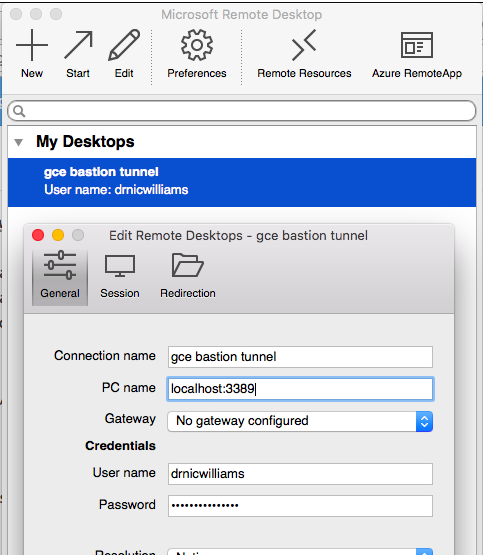Minimize the Edit Remote Desktops window
This screenshot has height=555, width=483.
tap(58, 235)
